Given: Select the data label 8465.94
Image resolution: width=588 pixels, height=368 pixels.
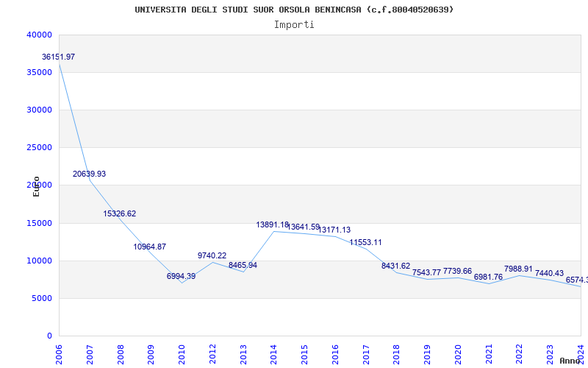Looking at the screenshot, I should pos(243,266).
